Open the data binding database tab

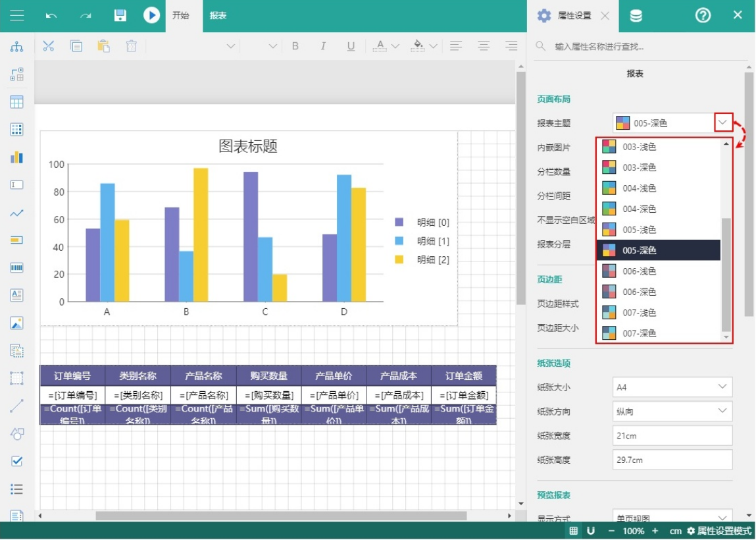coord(636,15)
